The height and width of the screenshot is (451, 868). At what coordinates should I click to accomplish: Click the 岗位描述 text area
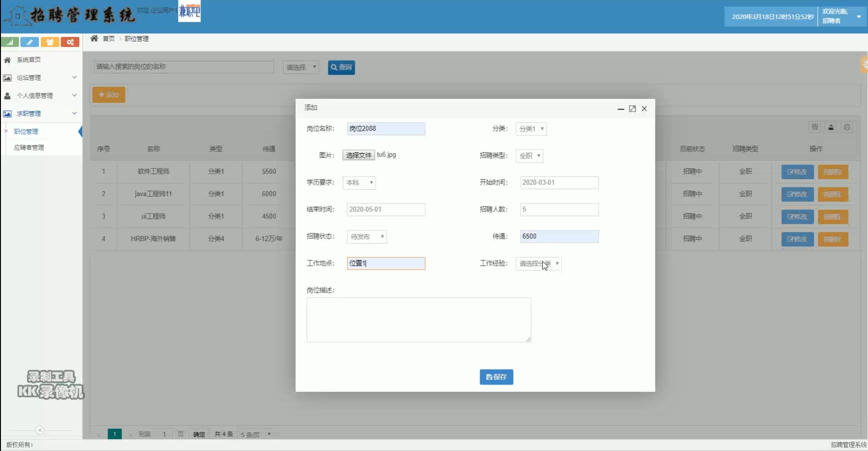(419, 320)
